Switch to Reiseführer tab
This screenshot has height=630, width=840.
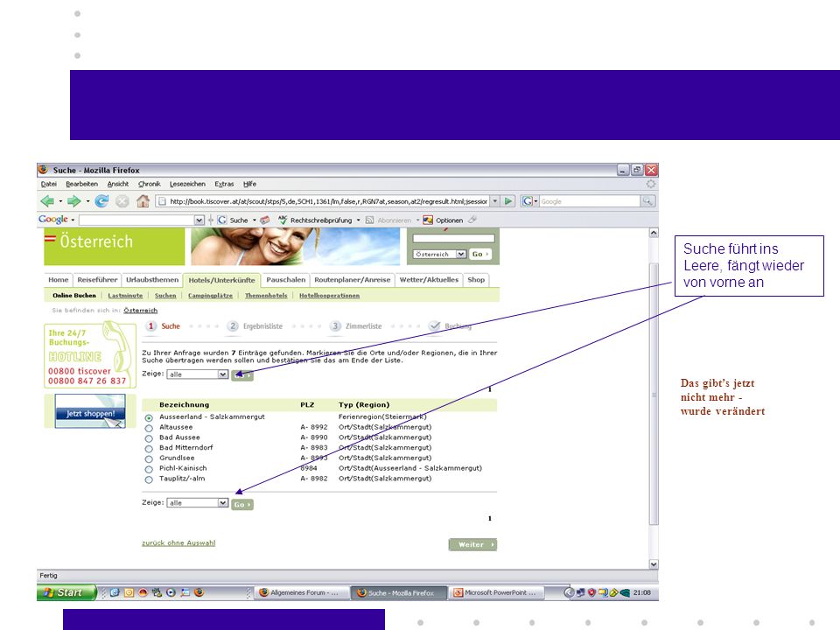coord(97,280)
